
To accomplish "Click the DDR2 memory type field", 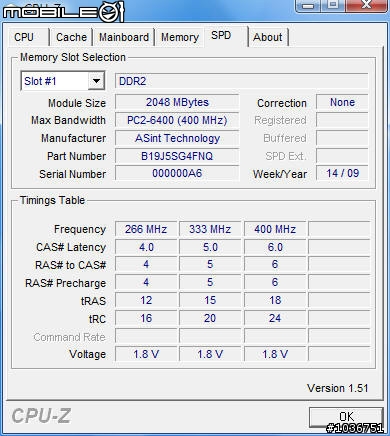I will [x=242, y=81].
